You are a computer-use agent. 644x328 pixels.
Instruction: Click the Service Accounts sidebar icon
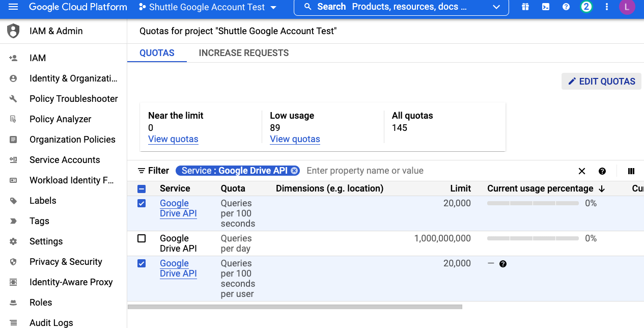pos(13,160)
